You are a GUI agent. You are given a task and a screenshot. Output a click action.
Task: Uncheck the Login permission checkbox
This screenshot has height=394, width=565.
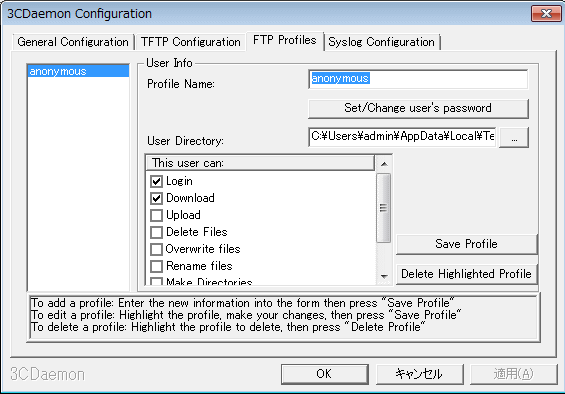156,181
